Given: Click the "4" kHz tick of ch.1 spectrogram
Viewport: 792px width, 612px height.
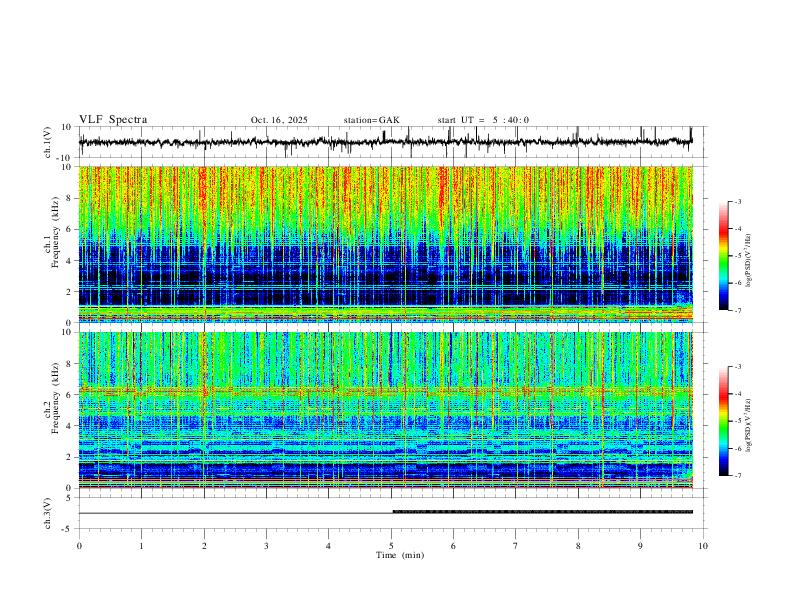Looking at the screenshot, I should 70,261.
